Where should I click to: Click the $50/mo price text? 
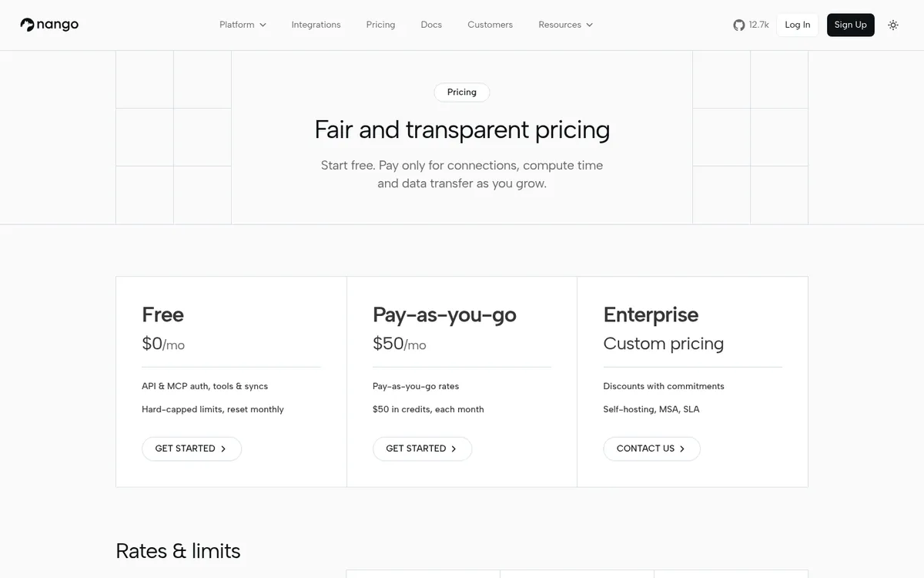tap(400, 344)
